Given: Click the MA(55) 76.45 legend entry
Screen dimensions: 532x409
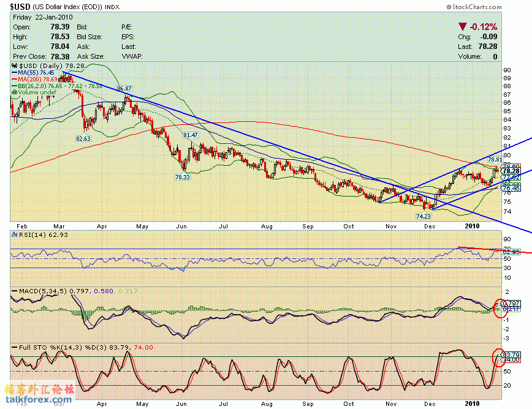Looking at the screenshot, I should click(x=33, y=72).
